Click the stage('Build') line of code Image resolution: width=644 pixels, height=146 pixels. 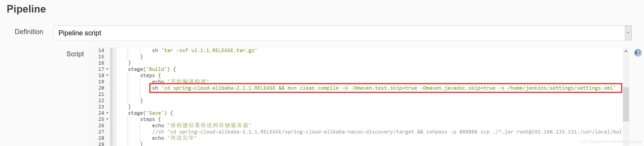pos(152,69)
